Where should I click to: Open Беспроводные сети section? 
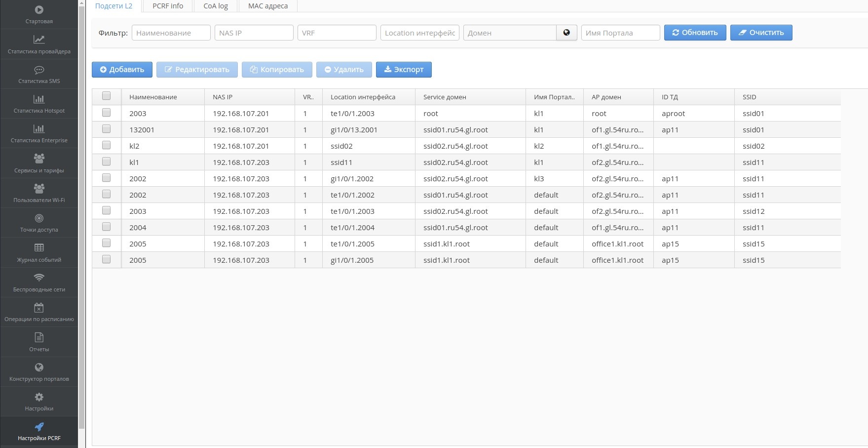click(x=39, y=283)
